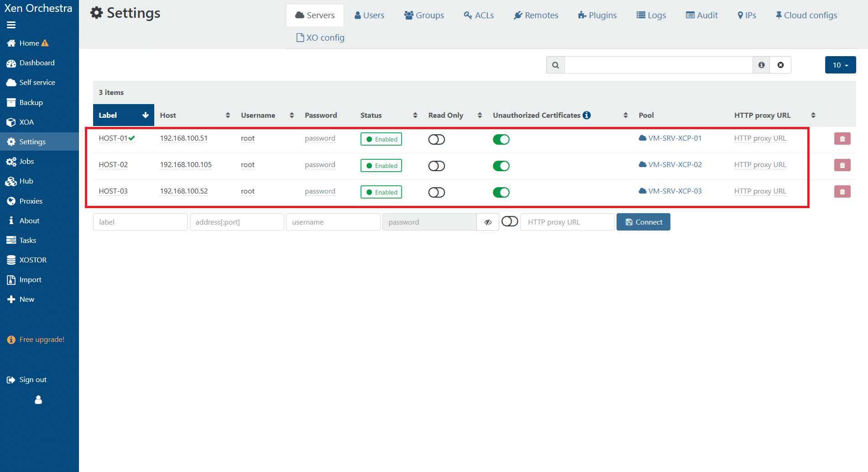Toggle unauthorized certificates switch in new server form
Image resolution: width=868 pixels, height=472 pixels.
pyautogui.click(x=510, y=221)
